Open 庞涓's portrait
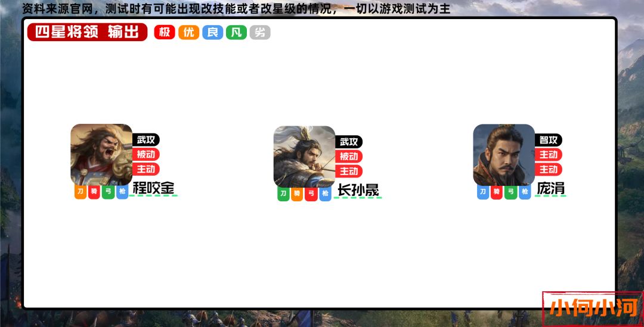This screenshot has height=327, width=644. (x=504, y=155)
